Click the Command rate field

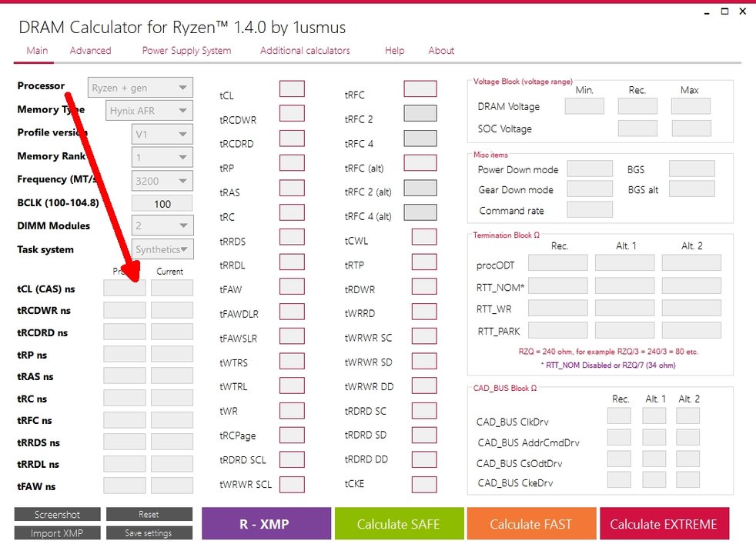pos(590,209)
